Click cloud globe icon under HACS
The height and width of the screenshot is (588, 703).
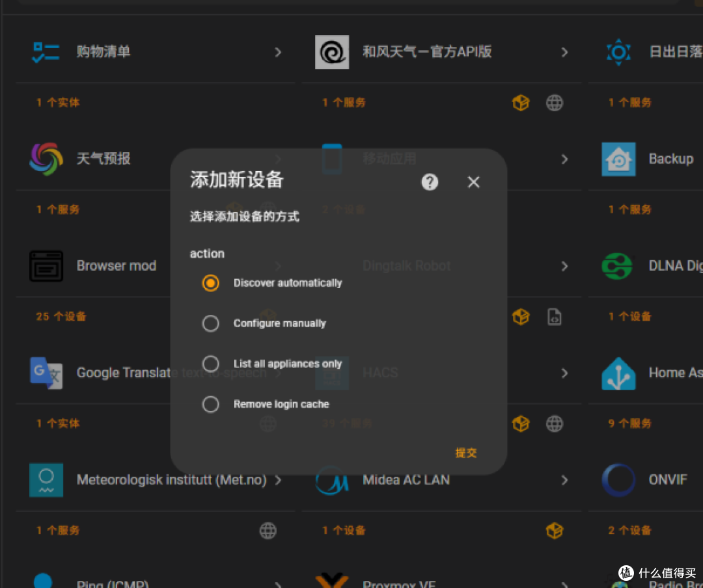[555, 423]
